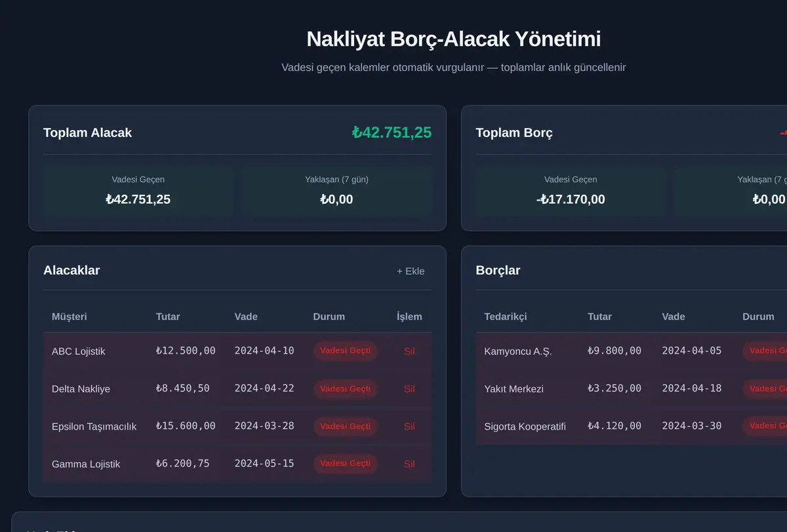Select the Yakıt Merkezi supplier cell
The image size is (787, 532).
tap(514, 388)
